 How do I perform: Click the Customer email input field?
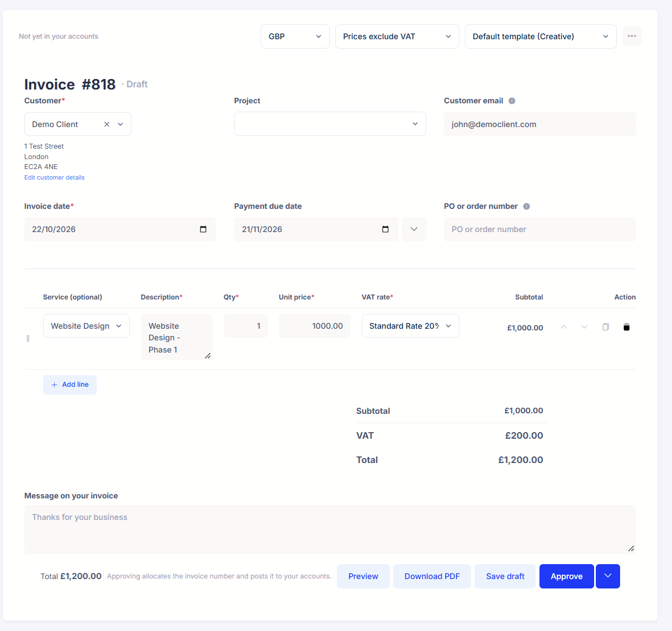click(540, 124)
